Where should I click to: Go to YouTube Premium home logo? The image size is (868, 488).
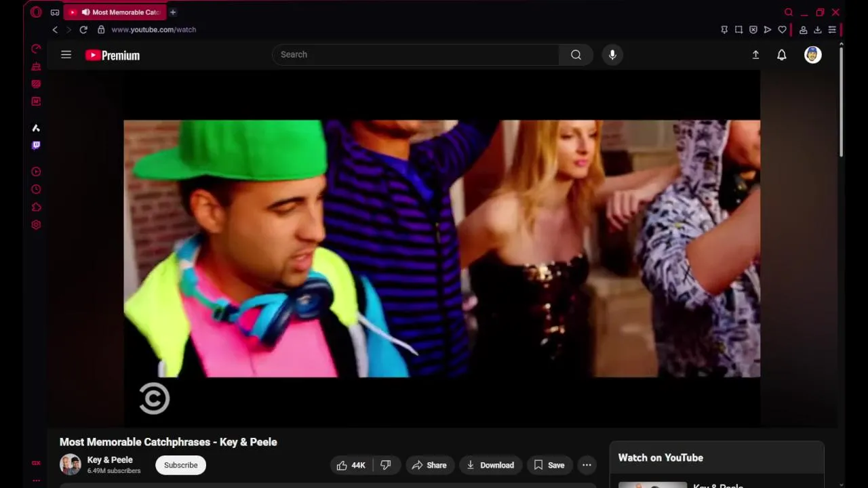pos(113,56)
